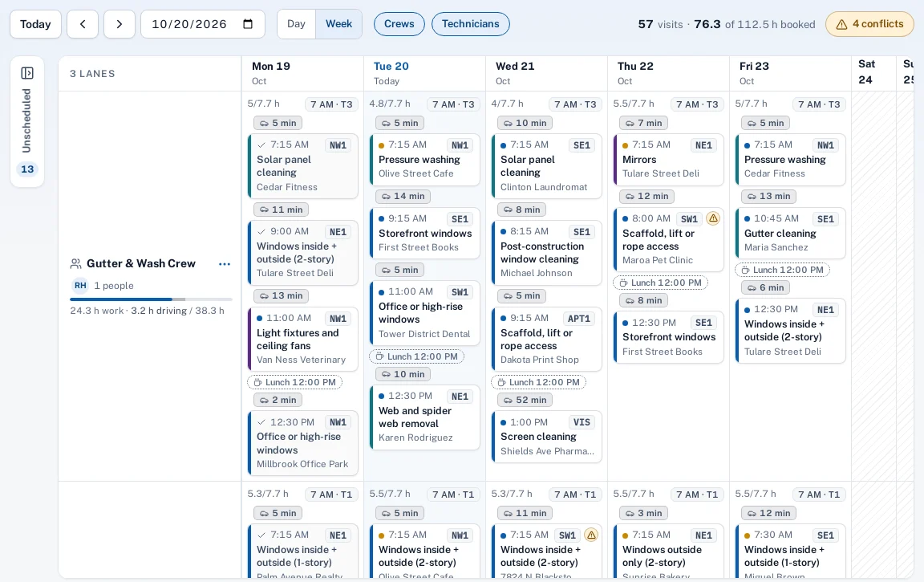Screen dimensions: 924x582
Task: Click the RH technician avatar badge
Action: (80, 286)
